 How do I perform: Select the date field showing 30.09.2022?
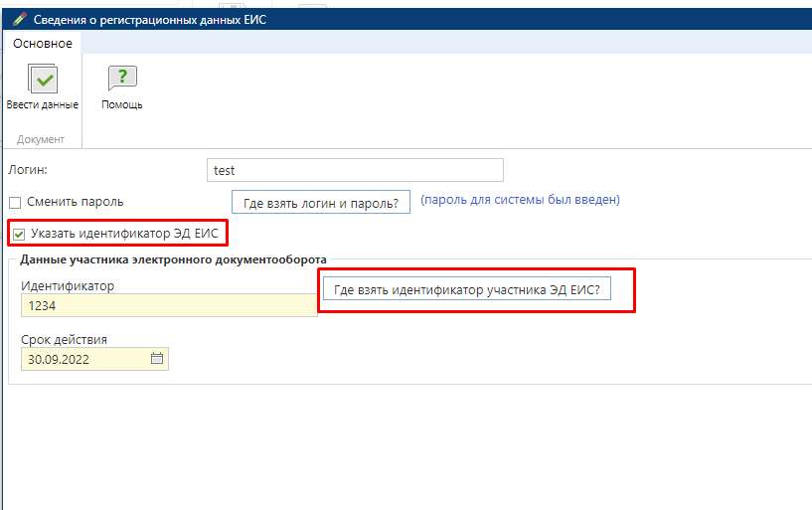point(84,359)
